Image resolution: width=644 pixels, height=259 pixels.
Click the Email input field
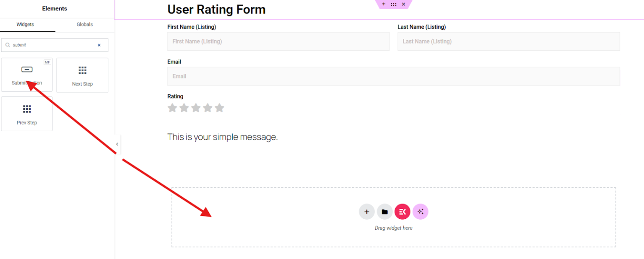[x=394, y=76]
